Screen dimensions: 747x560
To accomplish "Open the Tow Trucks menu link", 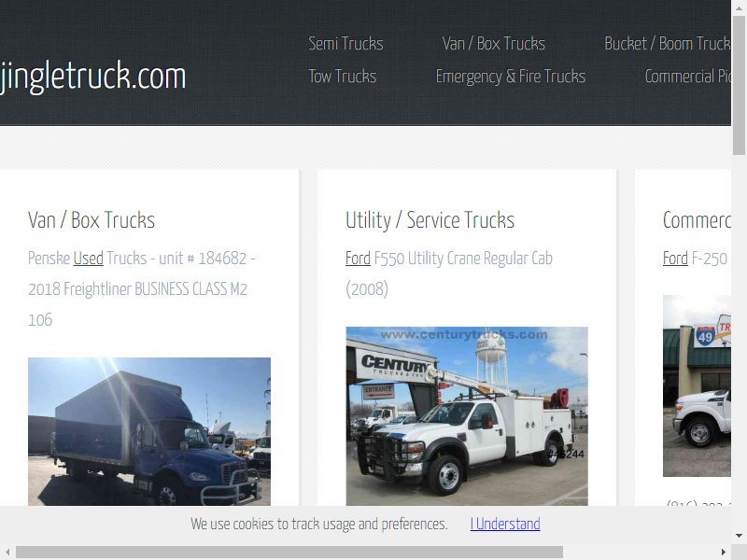I will point(342,77).
